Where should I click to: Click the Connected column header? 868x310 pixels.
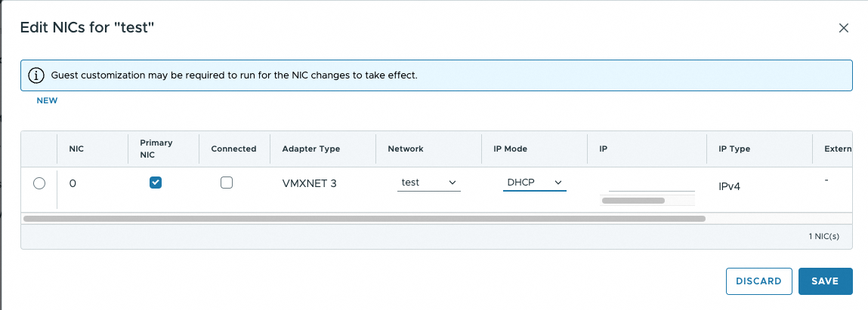(233, 149)
